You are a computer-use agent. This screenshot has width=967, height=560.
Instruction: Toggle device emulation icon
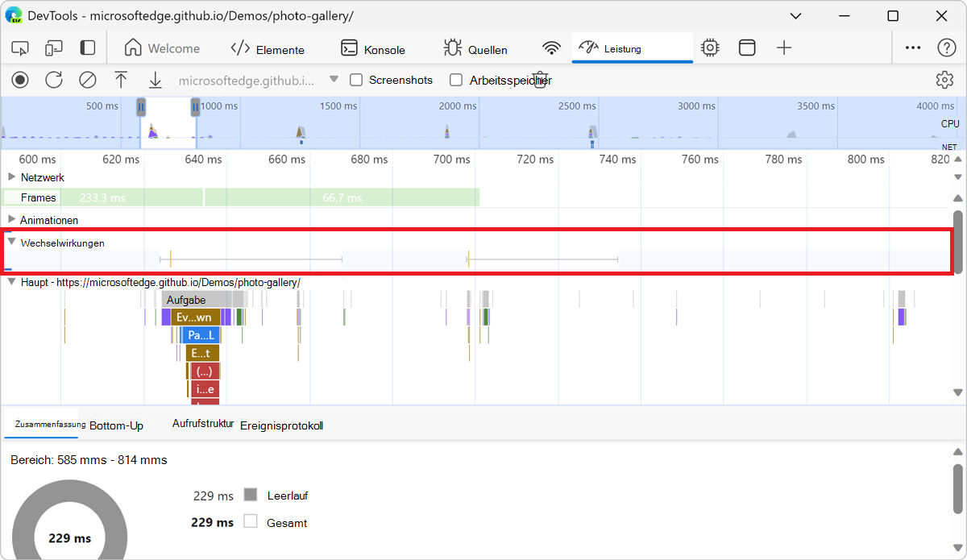(x=54, y=48)
